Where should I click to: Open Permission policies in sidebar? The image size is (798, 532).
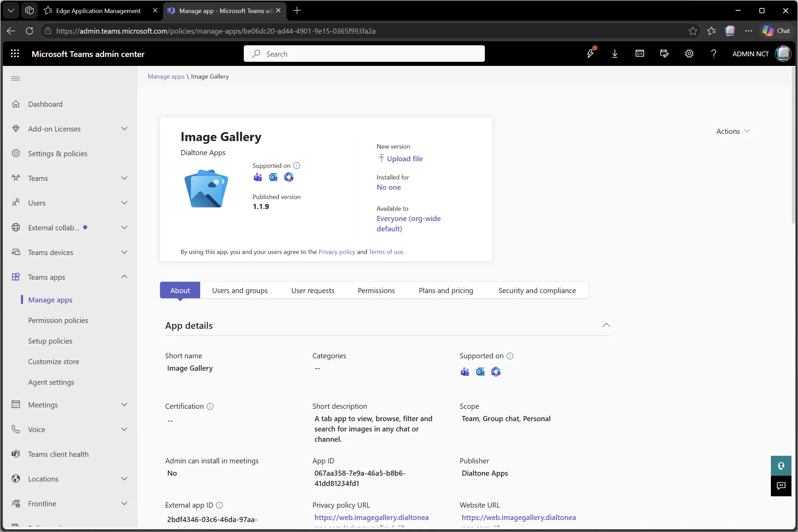pos(58,320)
